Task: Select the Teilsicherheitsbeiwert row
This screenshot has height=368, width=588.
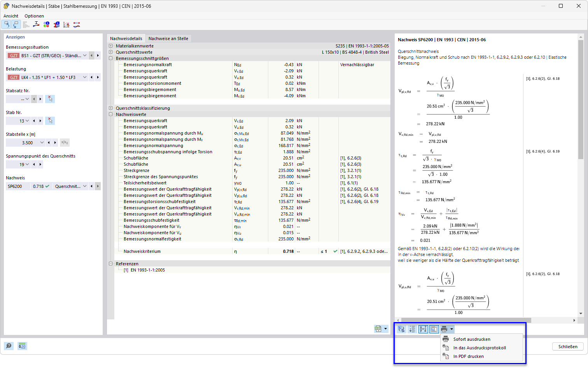Action: click(x=252, y=183)
